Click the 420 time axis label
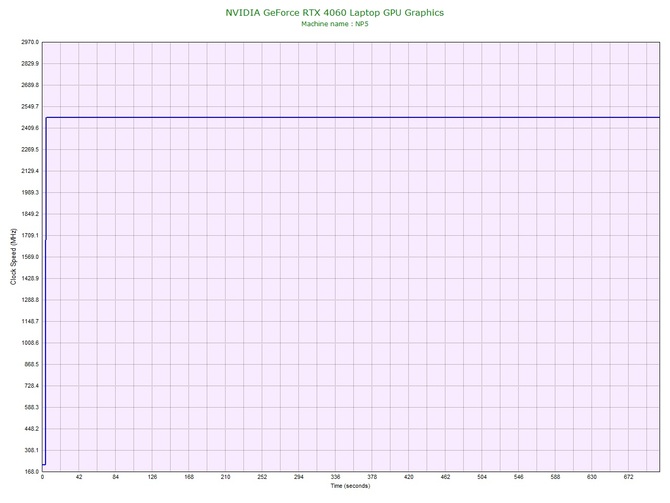Viewport: 670px width, 503px height. pos(408,477)
